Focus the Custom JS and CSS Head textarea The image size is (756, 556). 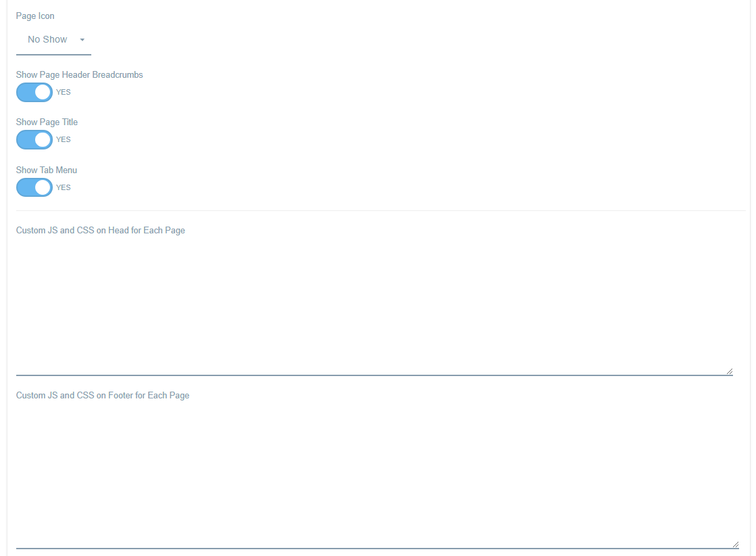coord(374,307)
